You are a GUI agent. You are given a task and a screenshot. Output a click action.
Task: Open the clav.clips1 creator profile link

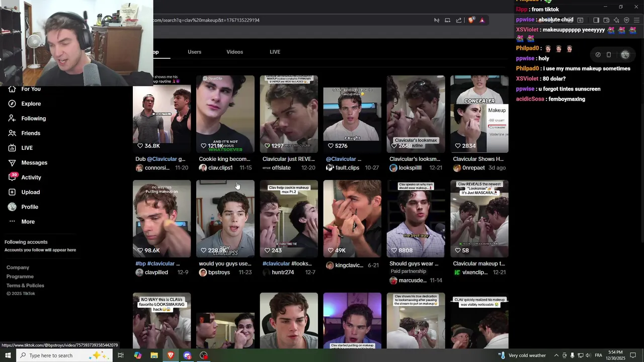pyautogui.click(x=220, y=168)
